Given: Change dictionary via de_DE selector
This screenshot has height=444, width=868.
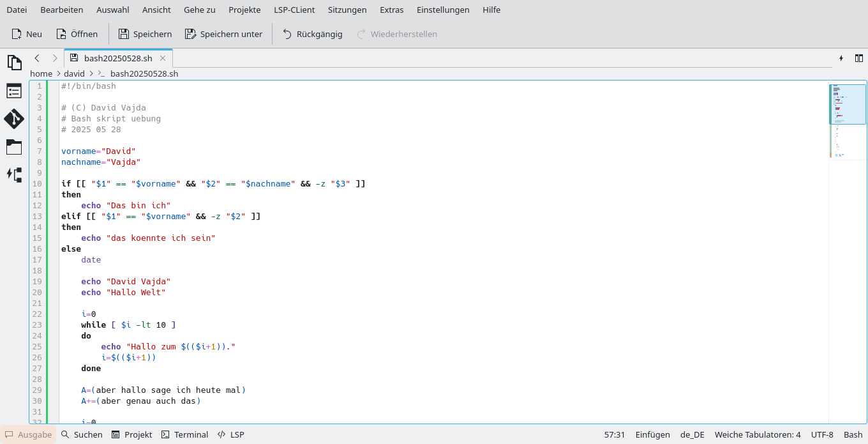Looking at the screenshot, I should pos(692,434).
